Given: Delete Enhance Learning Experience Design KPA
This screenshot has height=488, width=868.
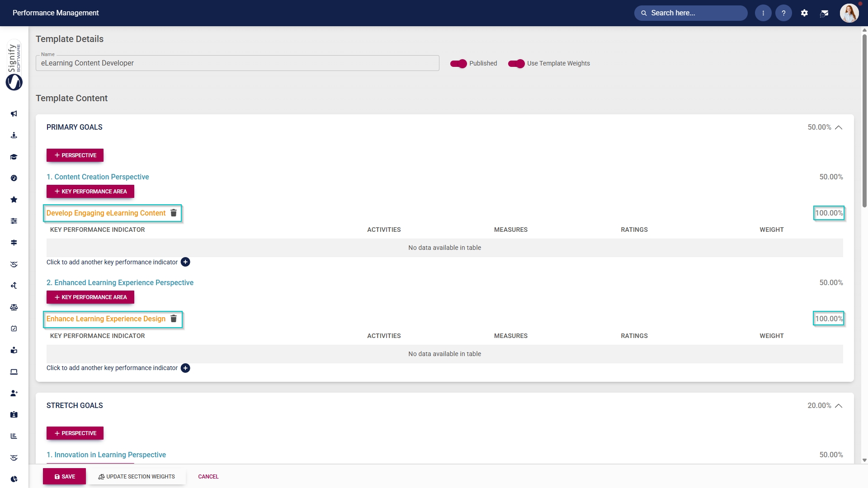Looking at the screenshot, I should tap(174, 319).
